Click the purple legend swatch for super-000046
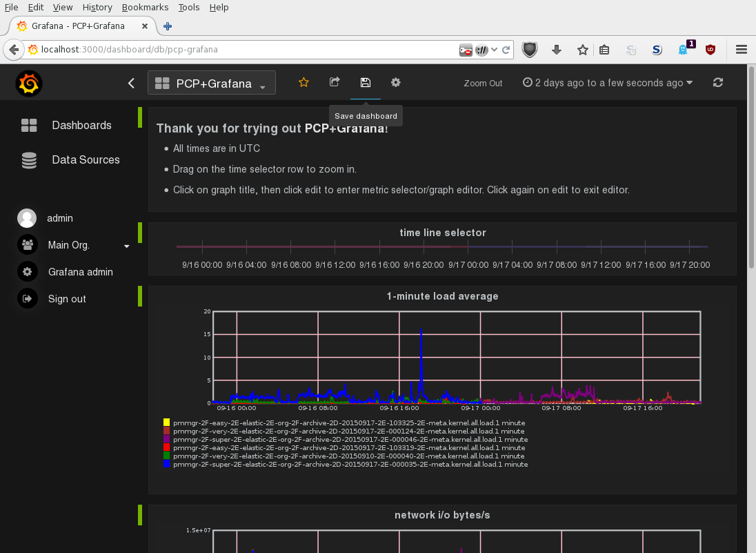 (166, 440)
